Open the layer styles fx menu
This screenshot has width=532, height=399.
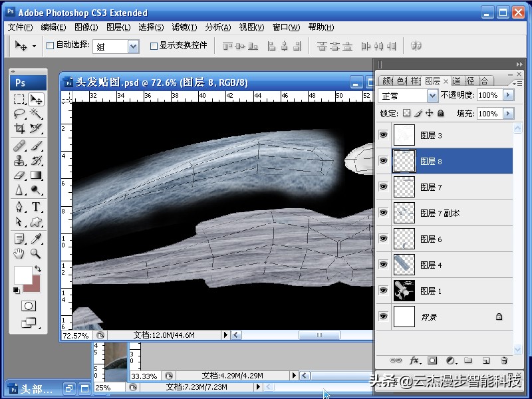[x=414, y=361]
